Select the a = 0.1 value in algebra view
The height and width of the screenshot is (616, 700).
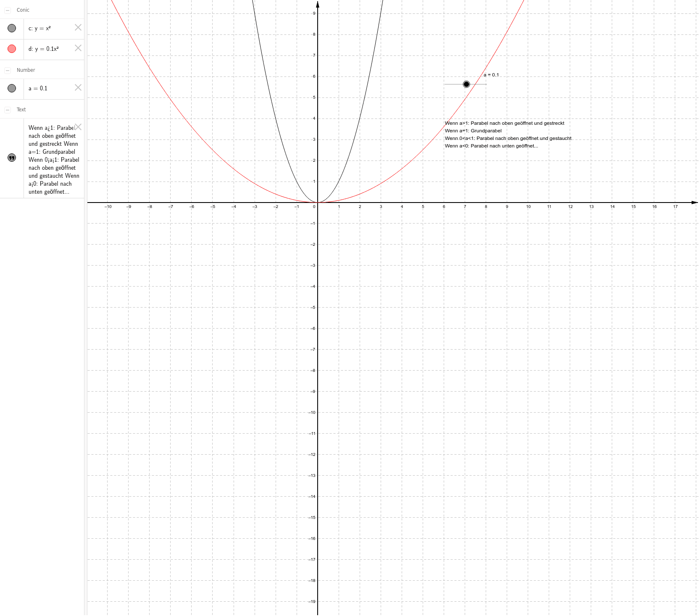38,88
